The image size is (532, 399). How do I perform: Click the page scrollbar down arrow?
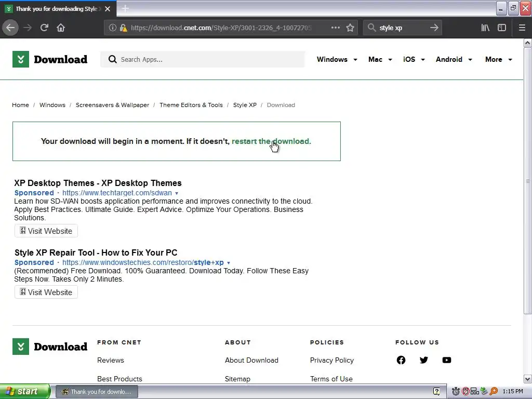point(527,379)
